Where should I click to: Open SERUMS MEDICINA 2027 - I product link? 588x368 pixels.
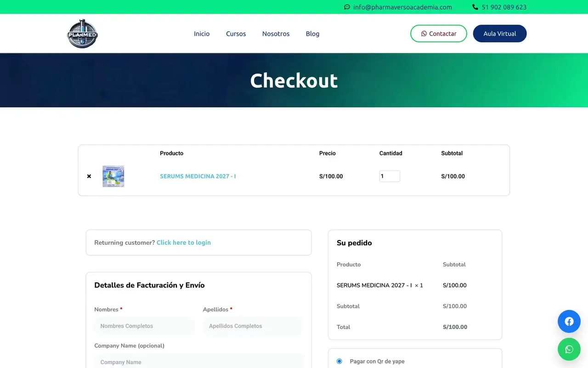(x=198, y=176)
